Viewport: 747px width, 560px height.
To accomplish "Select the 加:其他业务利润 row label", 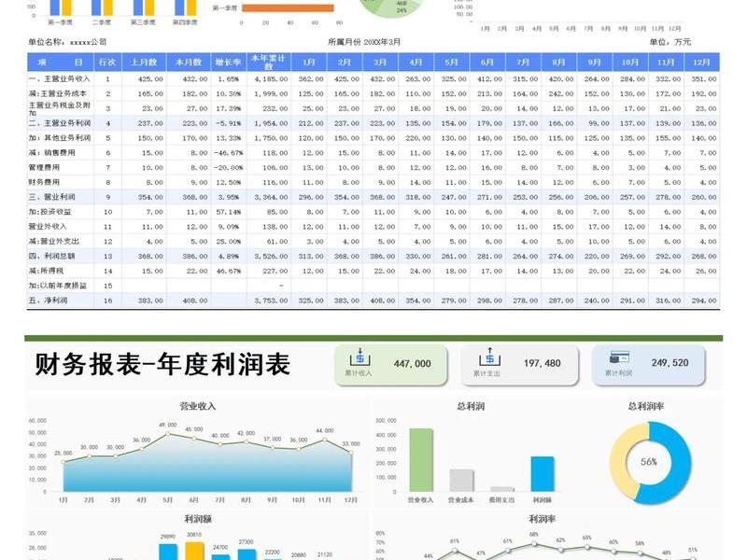I will 59,137.
